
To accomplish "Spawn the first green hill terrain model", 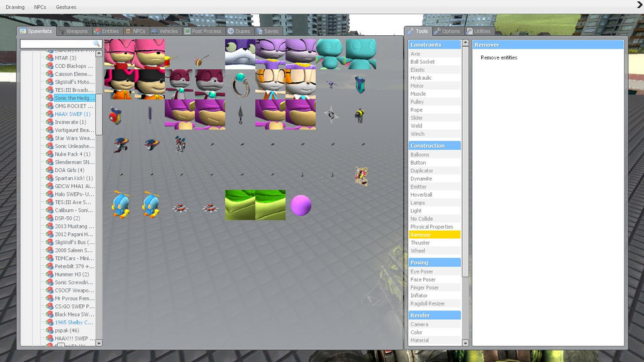I will [x=240, y=205].
